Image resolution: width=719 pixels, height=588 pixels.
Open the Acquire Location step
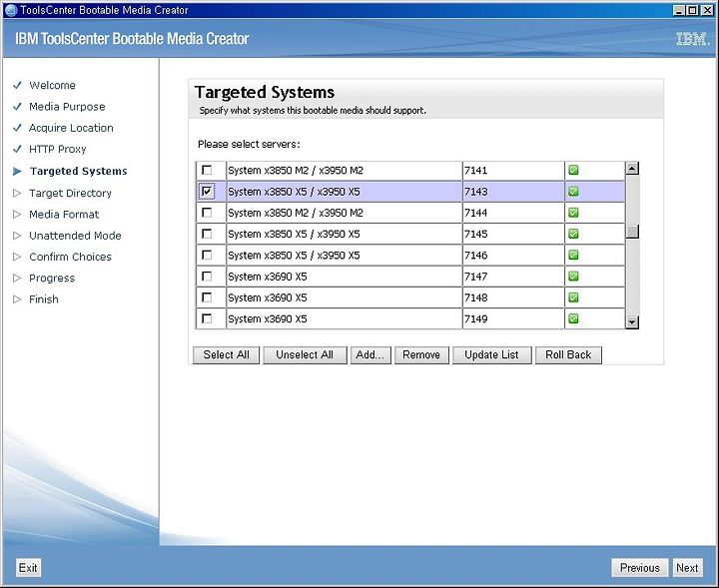[x=71, y=128]
